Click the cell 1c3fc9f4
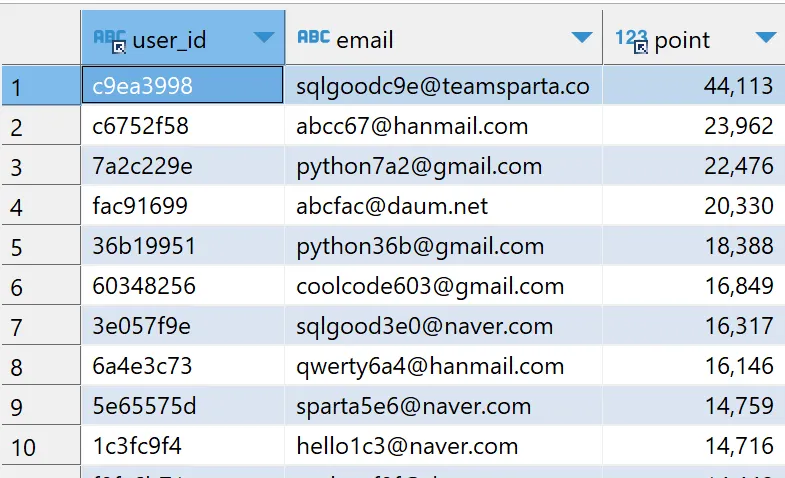The image size is (785, 478). (x=183, y=446)
